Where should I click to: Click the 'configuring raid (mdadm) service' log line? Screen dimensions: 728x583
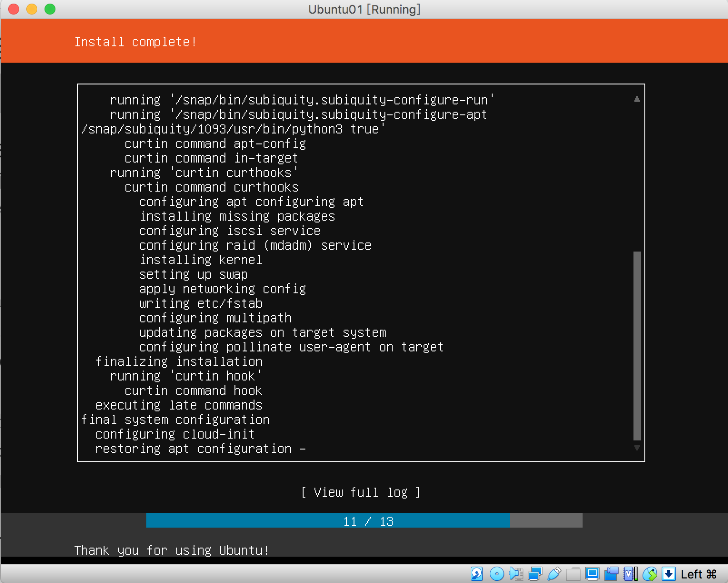pos(255,245)
